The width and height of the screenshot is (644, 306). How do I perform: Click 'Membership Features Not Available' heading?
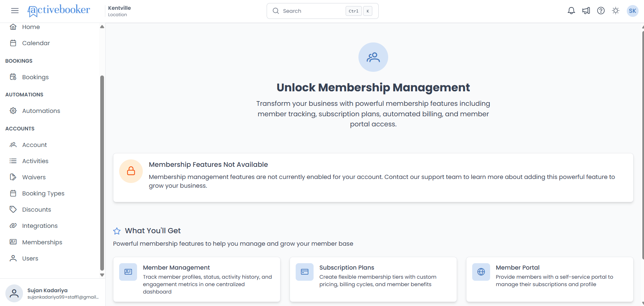pyautogui.click(x=208, y=164)
